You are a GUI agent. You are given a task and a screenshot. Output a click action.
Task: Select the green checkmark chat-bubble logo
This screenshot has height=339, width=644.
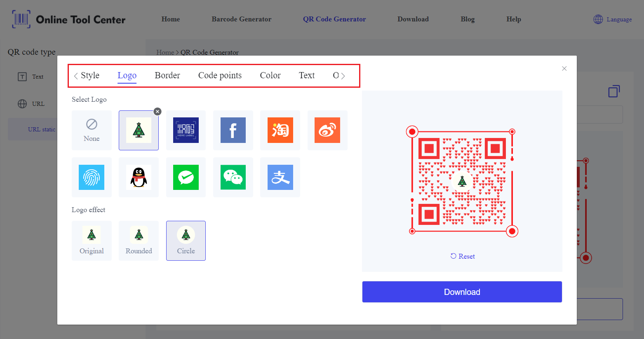[x=186, y=177]
